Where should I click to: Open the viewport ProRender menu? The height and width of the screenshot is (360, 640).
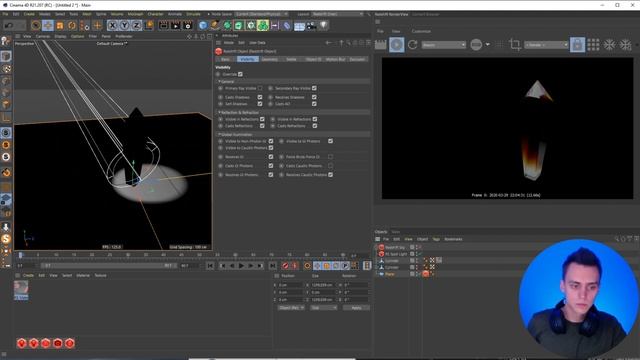[x=124, y=36]
